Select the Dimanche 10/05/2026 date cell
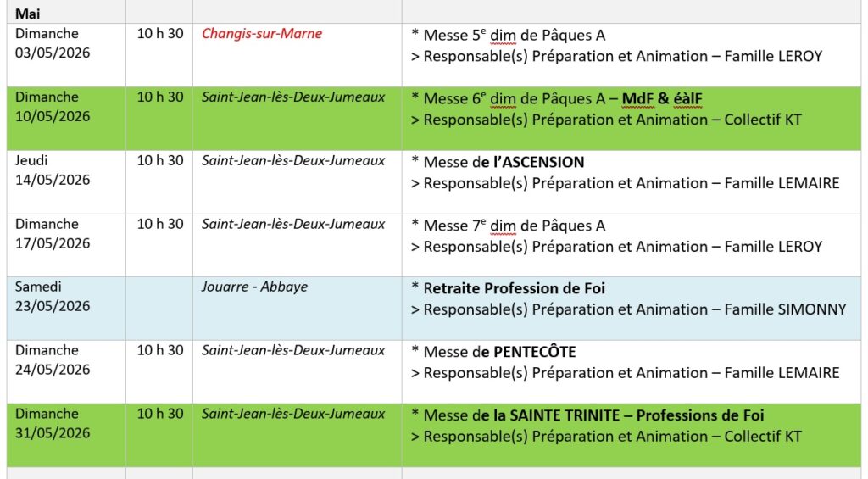This screenshot has width=868, height=479. [x=53, y=107]
